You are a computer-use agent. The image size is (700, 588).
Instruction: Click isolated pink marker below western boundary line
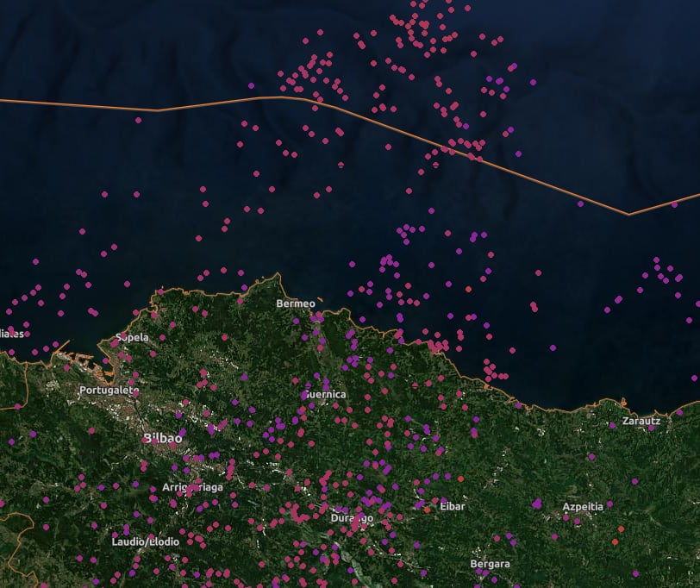coord(138,120)
